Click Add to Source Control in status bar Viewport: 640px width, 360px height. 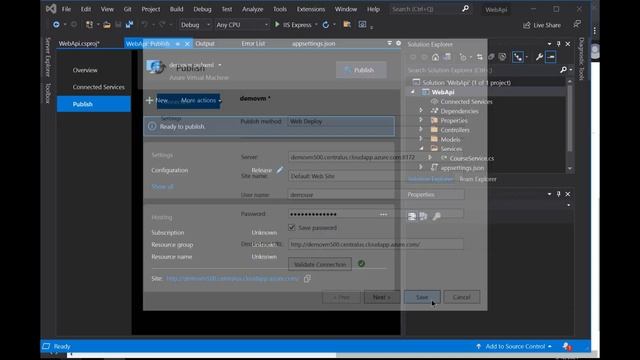click(x=514, y=347)
